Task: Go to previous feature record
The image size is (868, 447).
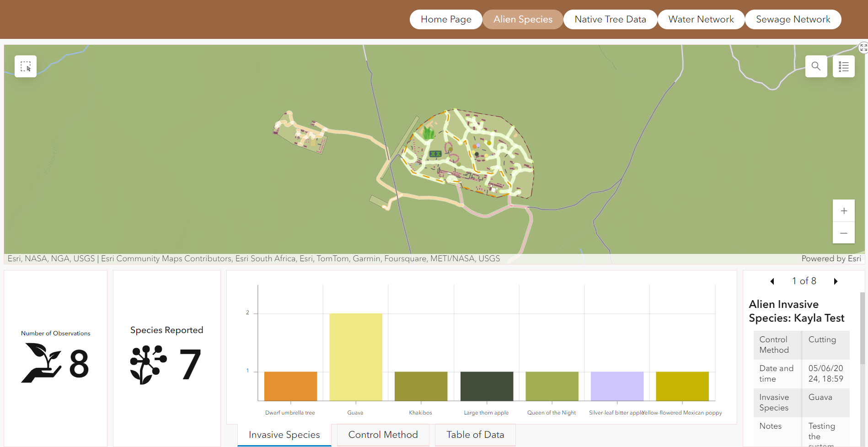Action: click(x=772, y=281)
